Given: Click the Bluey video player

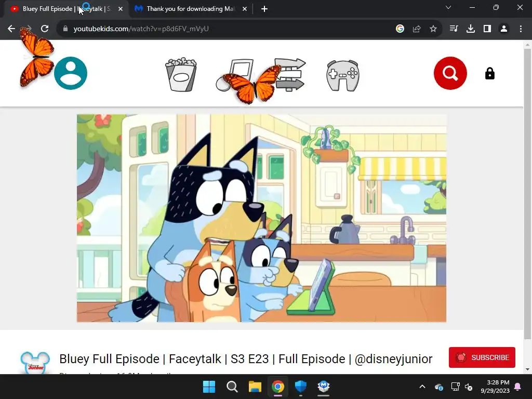Looking at the screenshot, I should [x=262, y=218].
